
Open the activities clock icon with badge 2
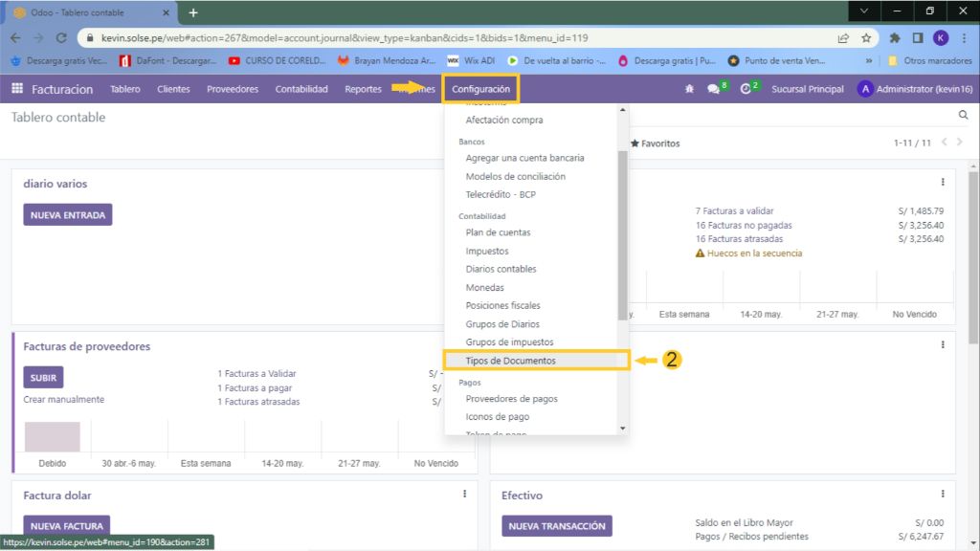pos(746,89)
